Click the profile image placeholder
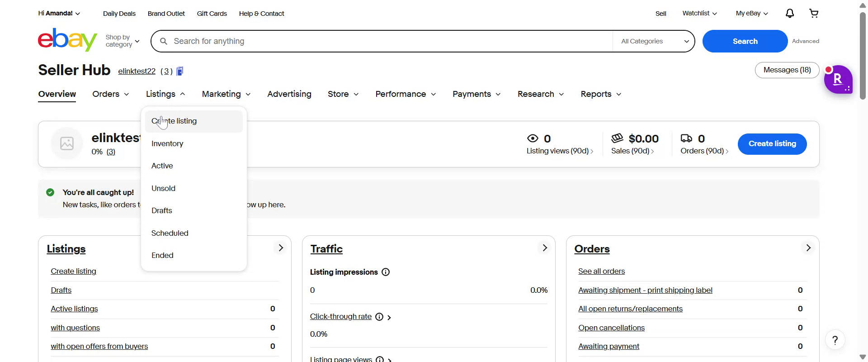 coord(67,143)
